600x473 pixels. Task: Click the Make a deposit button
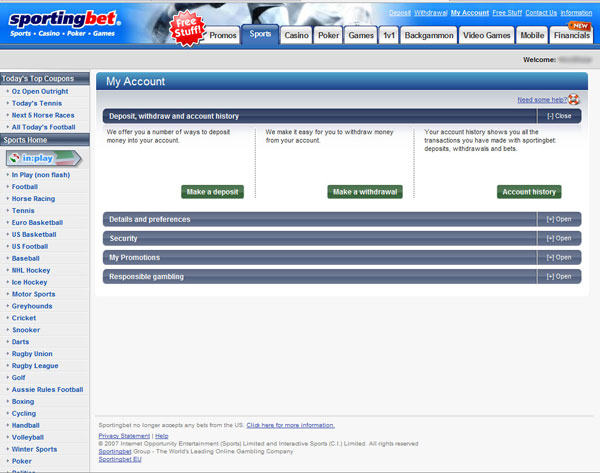(x=212, y=192)
